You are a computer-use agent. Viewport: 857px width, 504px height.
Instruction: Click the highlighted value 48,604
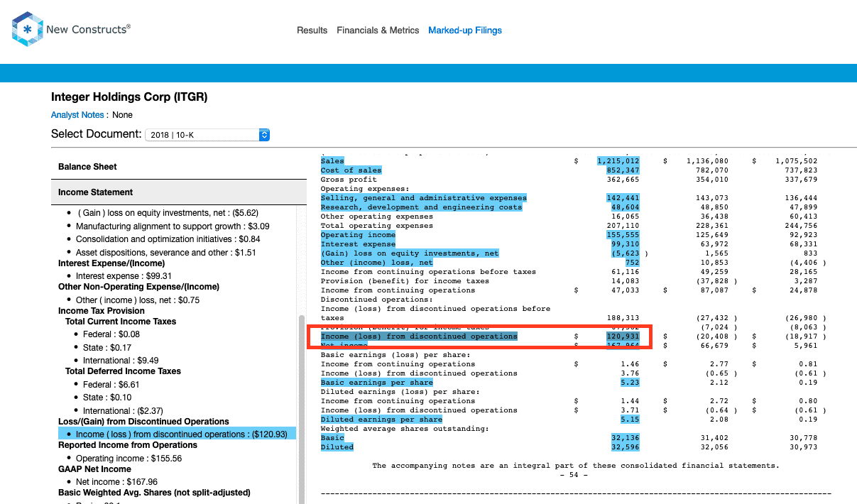point(625,207)
